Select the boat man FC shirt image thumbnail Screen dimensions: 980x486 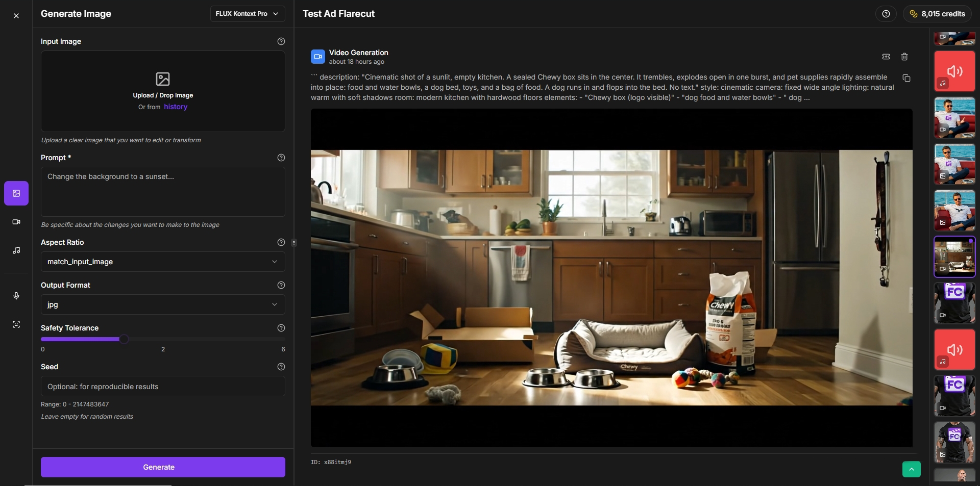click(954, 164)
